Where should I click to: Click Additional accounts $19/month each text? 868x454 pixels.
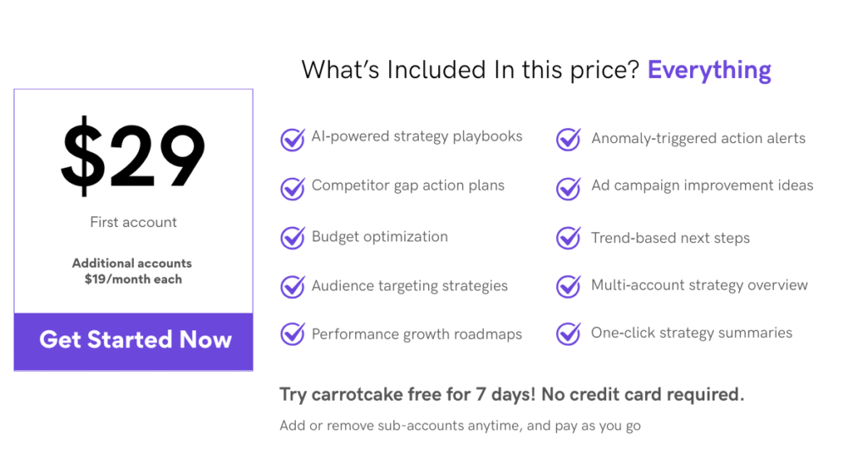click(132, 271)
